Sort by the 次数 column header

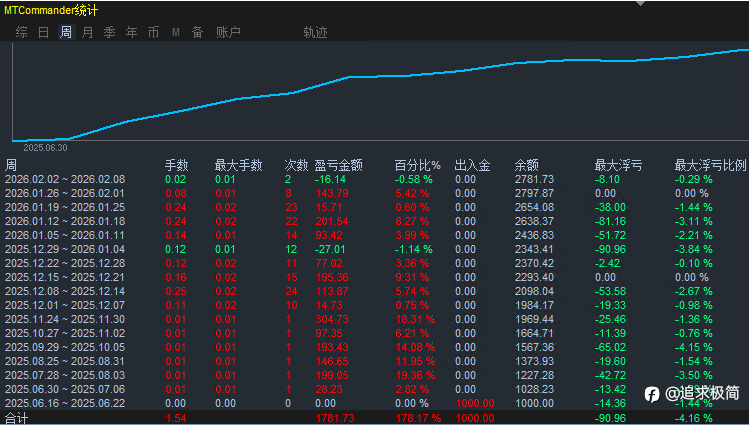point(296,165)
